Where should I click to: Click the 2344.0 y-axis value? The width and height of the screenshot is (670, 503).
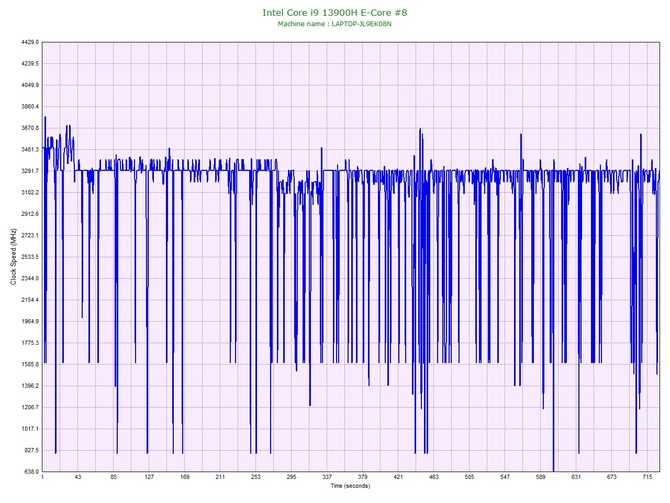point(30,278)
